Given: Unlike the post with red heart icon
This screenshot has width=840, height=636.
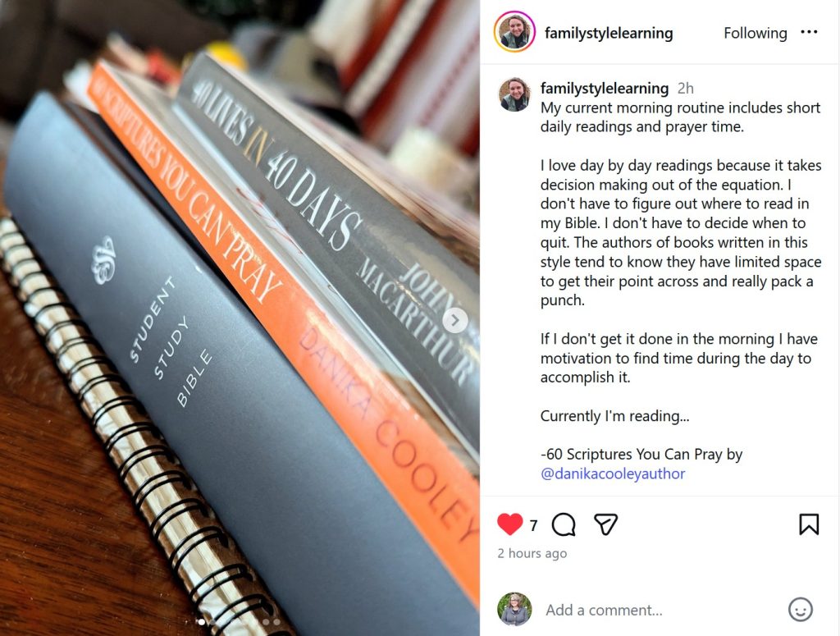Looking at the screenshot, I should click(x=509, y=524).
